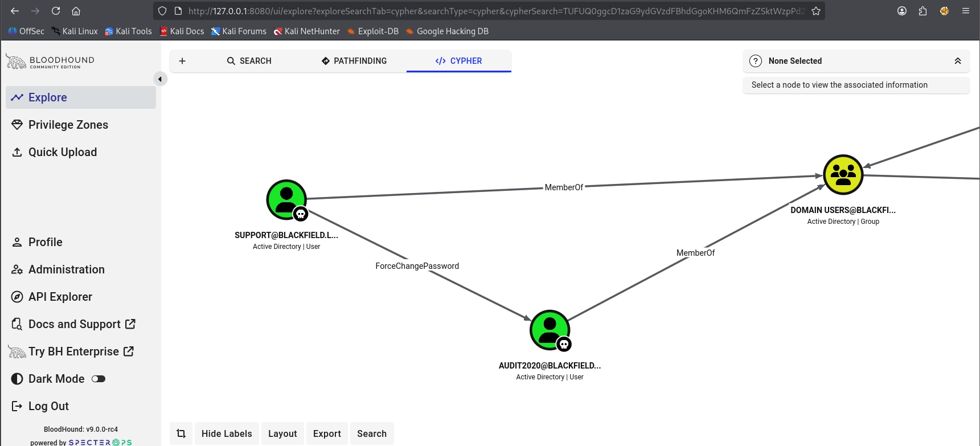Screen dimensions: 980x446
Task: Collapse the None Selected info panel
Action: pos(958,61)
